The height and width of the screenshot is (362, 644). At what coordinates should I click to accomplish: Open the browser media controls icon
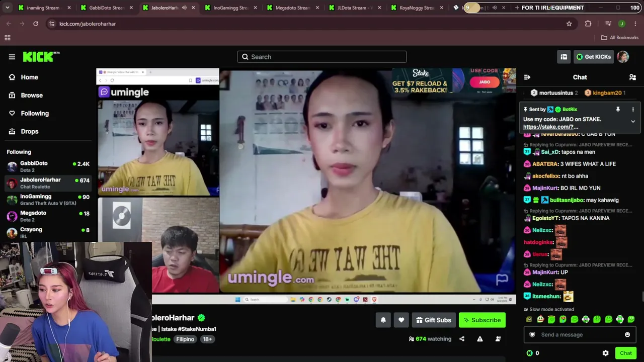[x=608, y=24]
